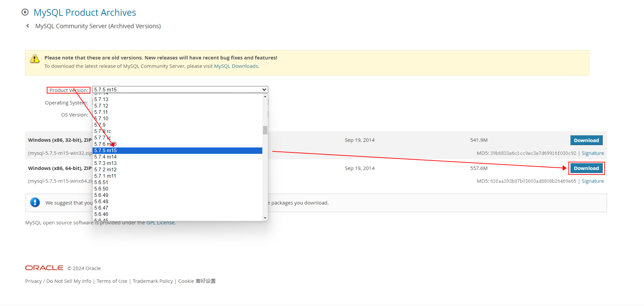
Task: Click the back chevron before MySQL Community Server
Action: pos(28,26)
